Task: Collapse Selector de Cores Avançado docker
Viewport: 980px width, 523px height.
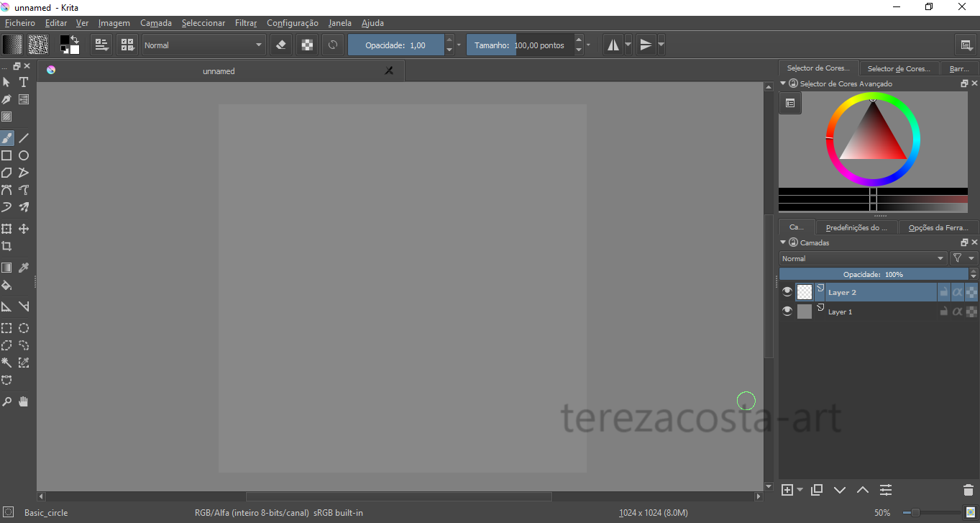Action: point(784,83)
